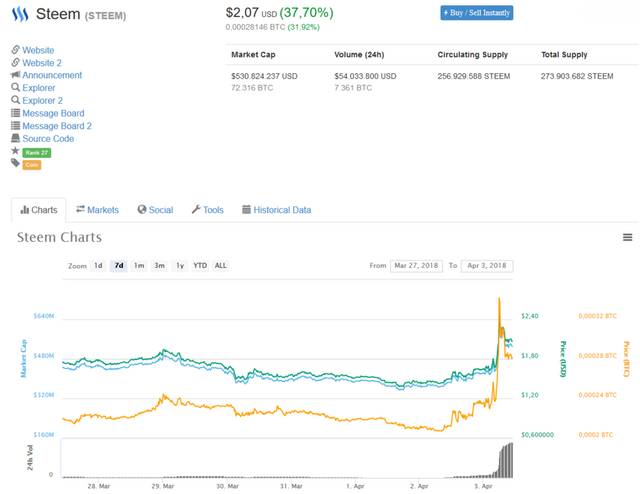Click the list icon beside Message Board 2
Viewport: 640px width, 494px height.
(x=16, y=125)
